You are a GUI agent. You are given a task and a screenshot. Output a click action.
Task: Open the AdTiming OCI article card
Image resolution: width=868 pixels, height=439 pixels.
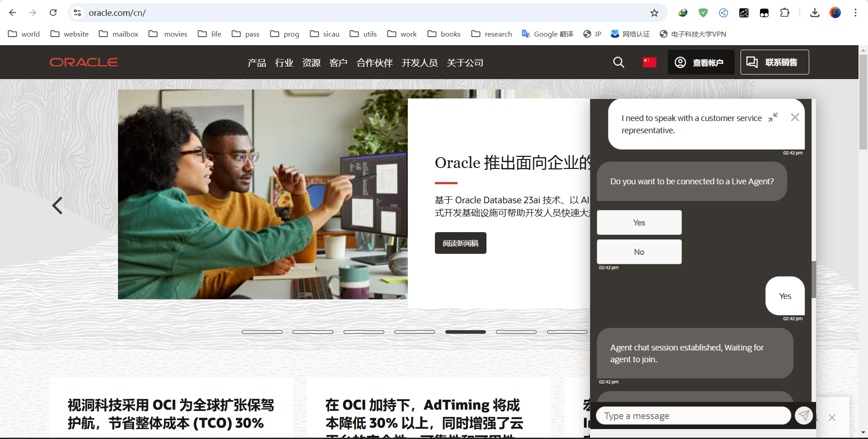point(429,408)
